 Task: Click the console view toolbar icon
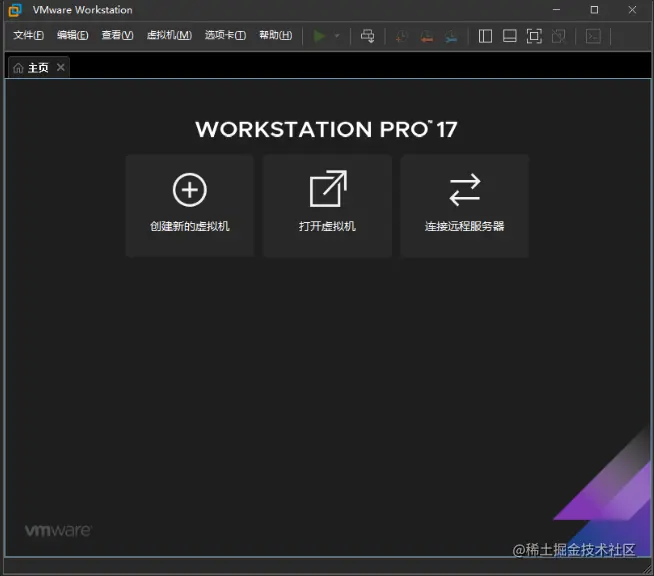pos(593,36)
